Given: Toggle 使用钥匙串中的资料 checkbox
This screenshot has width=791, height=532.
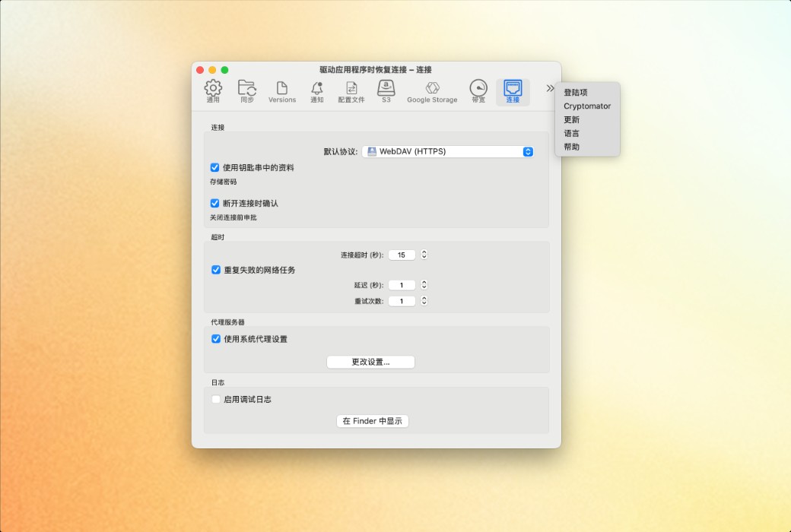Looking at the screenshot, I should 214,167.
